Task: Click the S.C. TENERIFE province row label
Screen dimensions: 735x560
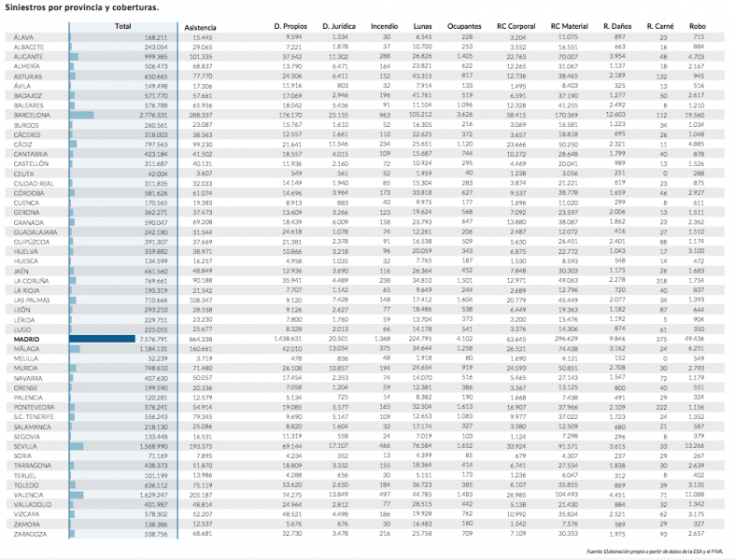Action: (34, 417)
